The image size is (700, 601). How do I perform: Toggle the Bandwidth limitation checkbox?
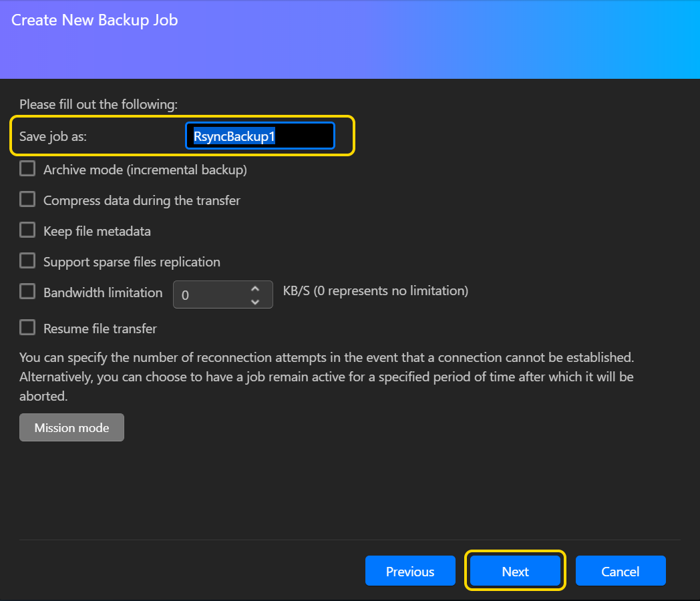pos(27,291)
